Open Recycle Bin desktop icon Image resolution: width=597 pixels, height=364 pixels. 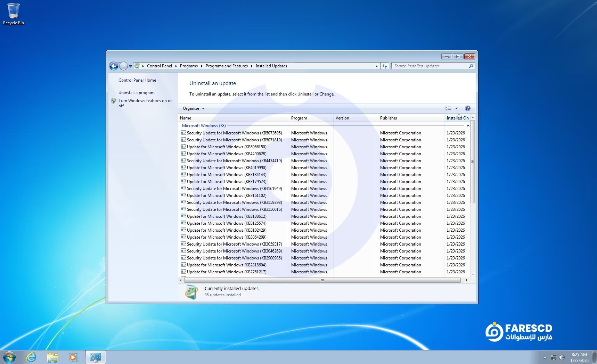[14, 14]
